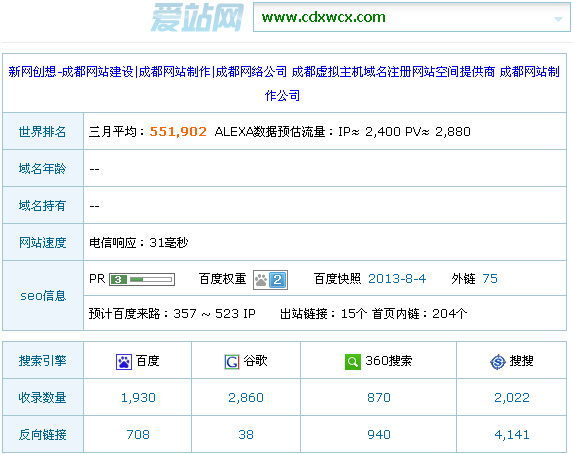The width and height of the screenshot is (573, 454).
Task: Open 360搜索 indexed count 870
Action: (x=379, y=398)
